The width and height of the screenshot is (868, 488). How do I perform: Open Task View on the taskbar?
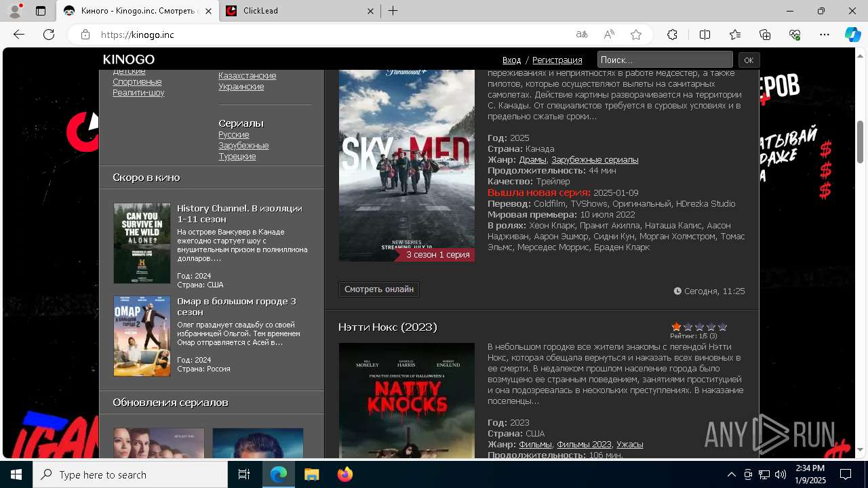(x=245, y=474)
